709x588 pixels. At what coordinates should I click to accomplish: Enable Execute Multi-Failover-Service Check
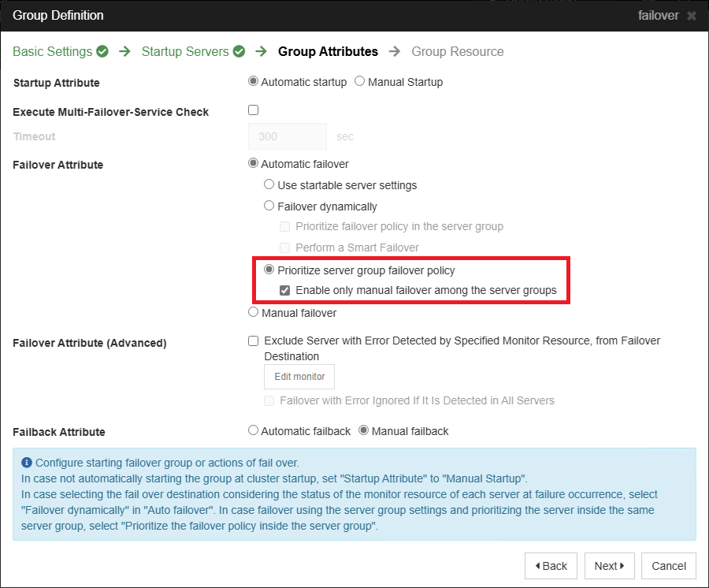pyautogui.click(x=253, y=110)
